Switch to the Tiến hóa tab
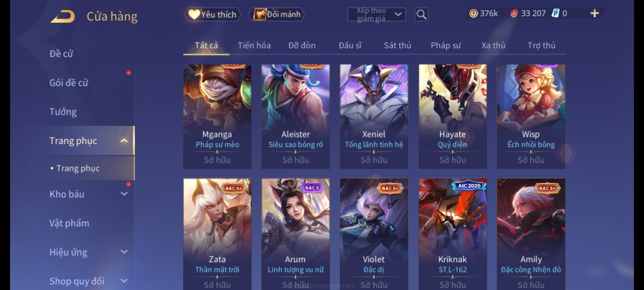 [254, 45]
